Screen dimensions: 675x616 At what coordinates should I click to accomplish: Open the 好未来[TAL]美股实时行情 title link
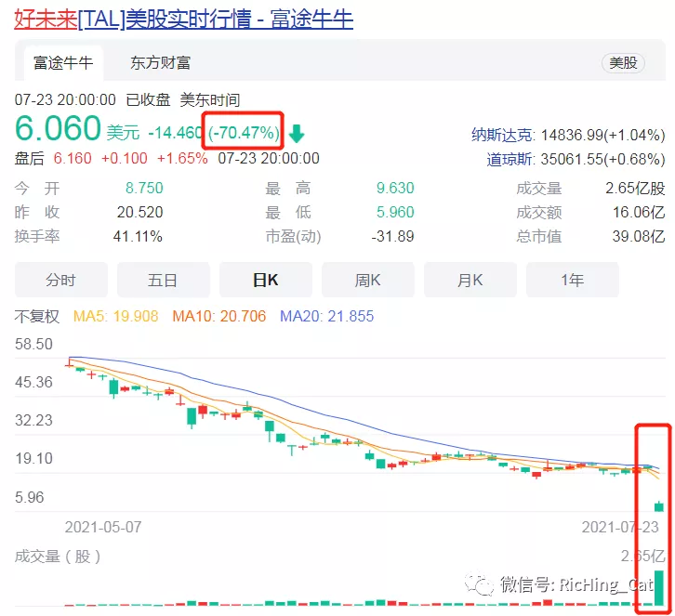click(x=184, y=20)
